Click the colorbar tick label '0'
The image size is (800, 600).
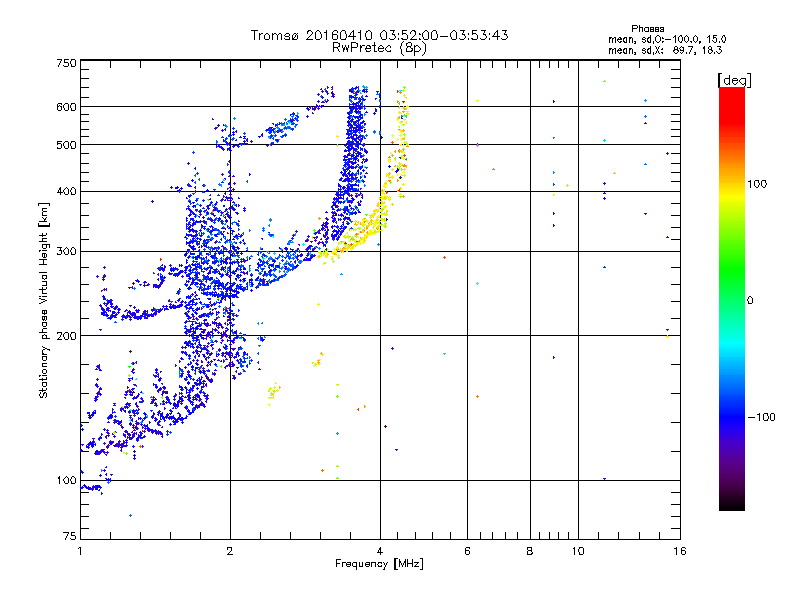(x=750, y=300)
